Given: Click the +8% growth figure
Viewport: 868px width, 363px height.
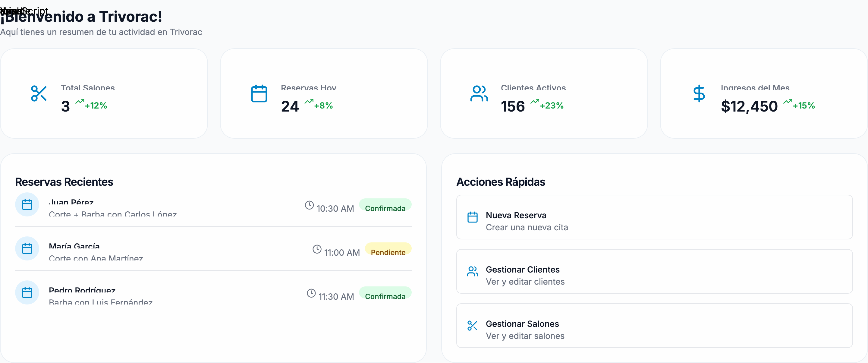Looking at the screenshot, I should click(x=323, y=106).
